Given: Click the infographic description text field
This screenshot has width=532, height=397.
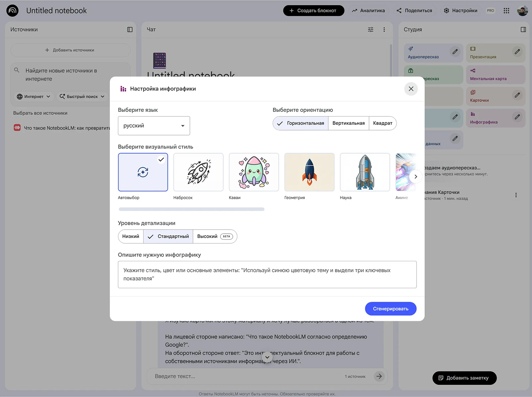Looking at the screenshot, I should click(267, 275).
